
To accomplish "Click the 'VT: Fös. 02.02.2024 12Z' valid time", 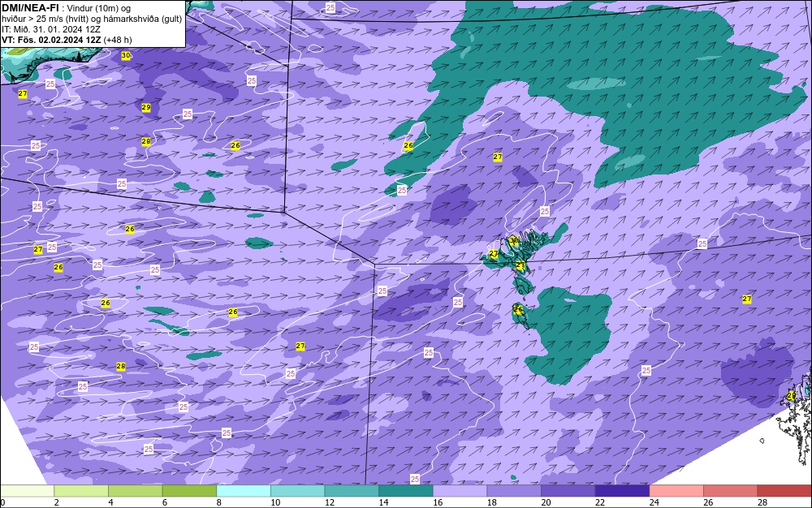I will [51, 40].
